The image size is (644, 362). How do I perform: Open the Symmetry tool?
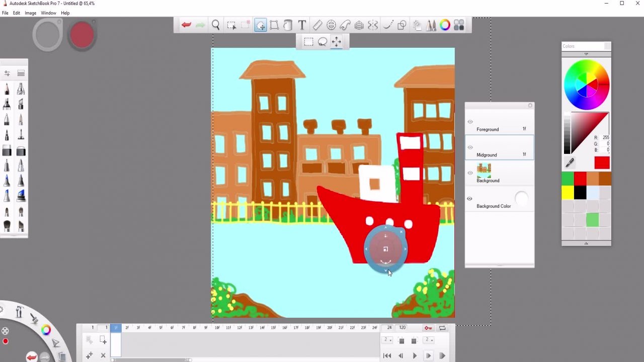click(373, 25)
